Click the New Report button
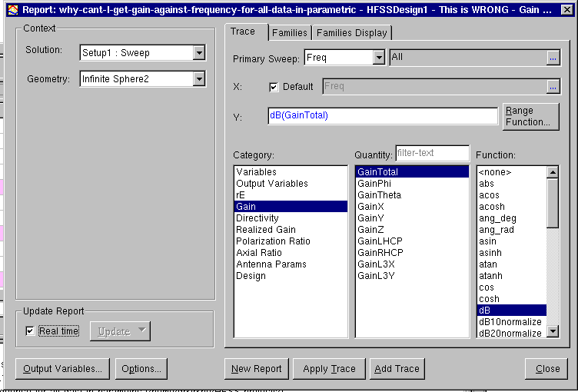 click(x=257, y=369)
